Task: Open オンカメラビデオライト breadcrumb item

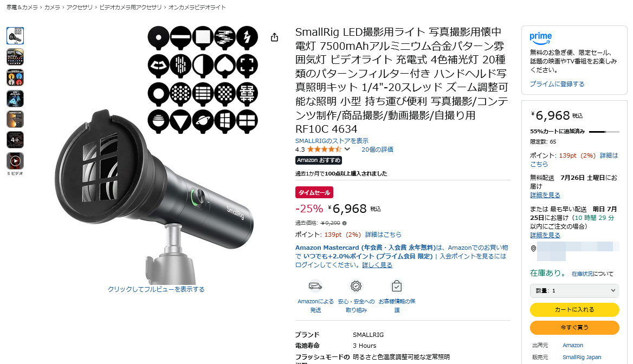Action: coord(197,7)
